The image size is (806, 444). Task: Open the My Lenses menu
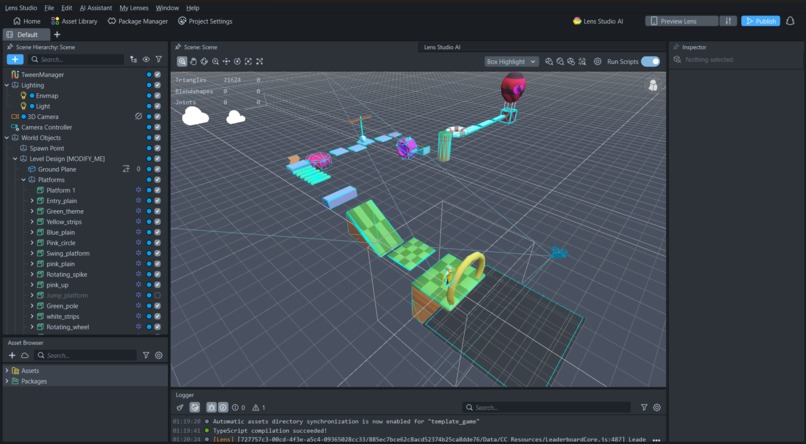(x=134, y=8)
